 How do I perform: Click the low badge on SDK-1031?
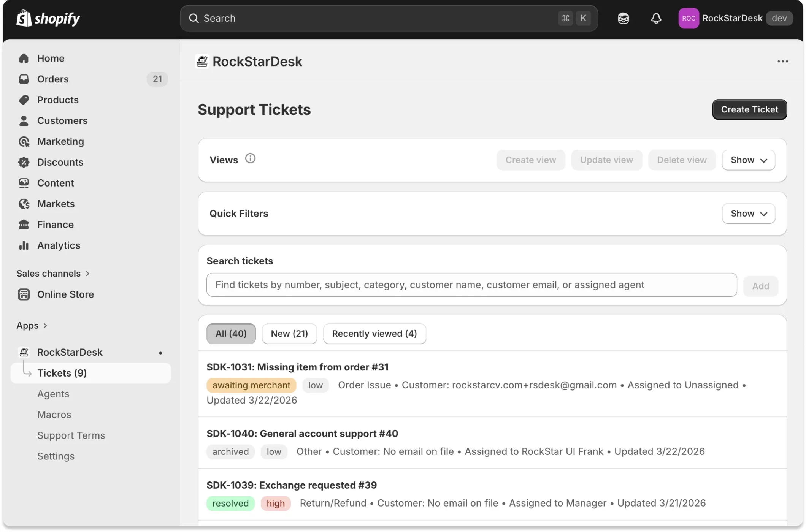315,385
